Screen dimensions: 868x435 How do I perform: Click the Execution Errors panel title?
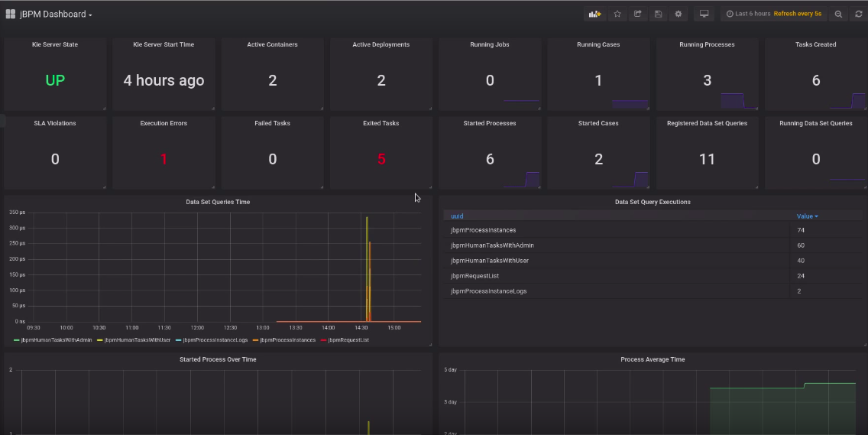coord(164,123)
